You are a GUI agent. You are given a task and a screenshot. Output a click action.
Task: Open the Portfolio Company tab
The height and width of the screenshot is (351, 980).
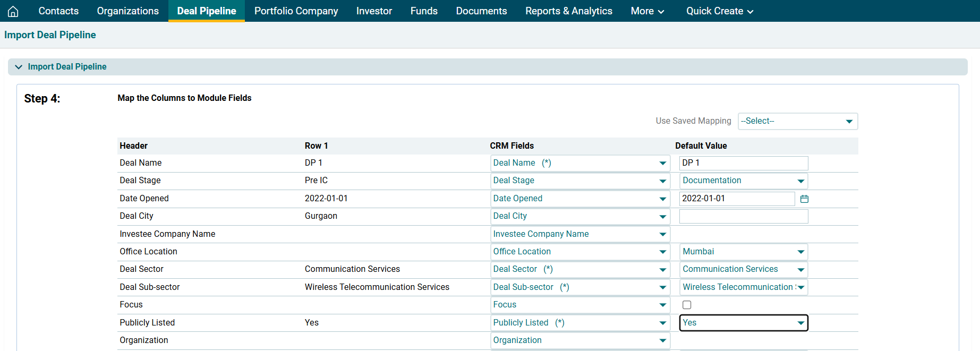click(296, 11)
